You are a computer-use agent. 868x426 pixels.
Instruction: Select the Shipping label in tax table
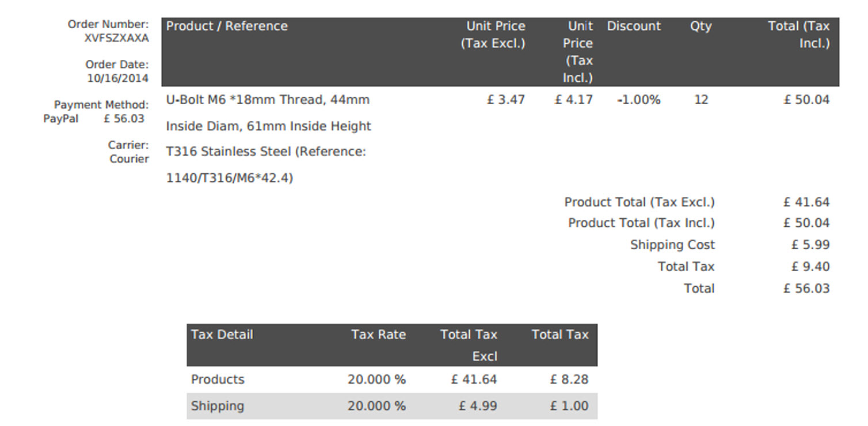tap(218, 406)
